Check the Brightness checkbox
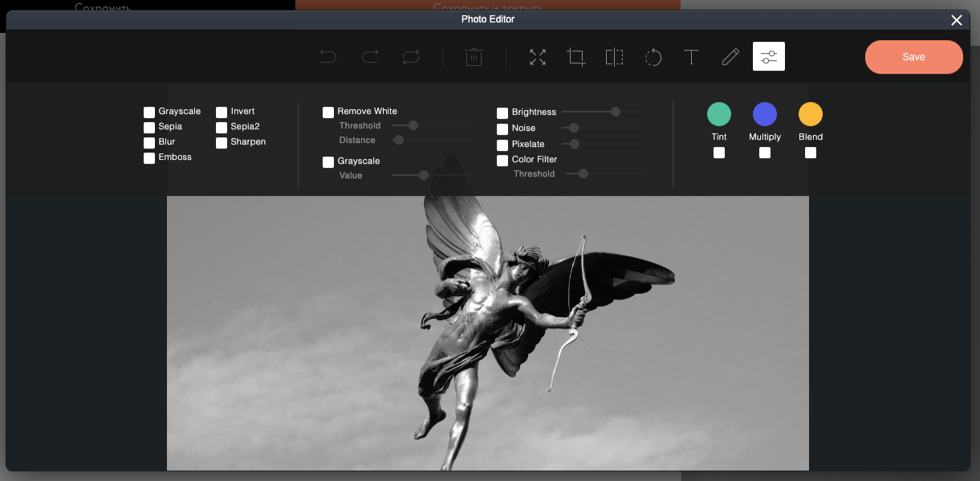980x481 pixels. click(502, 113)
